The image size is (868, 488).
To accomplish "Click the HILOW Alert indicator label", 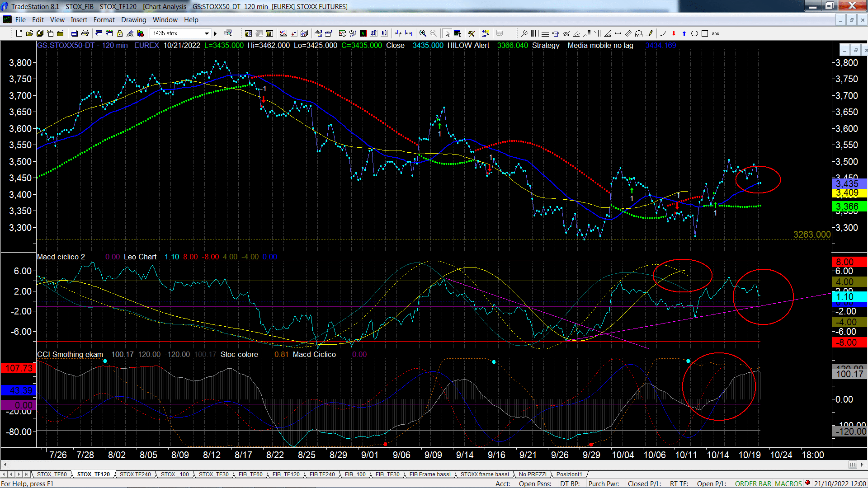I will (x=468, y=45).
